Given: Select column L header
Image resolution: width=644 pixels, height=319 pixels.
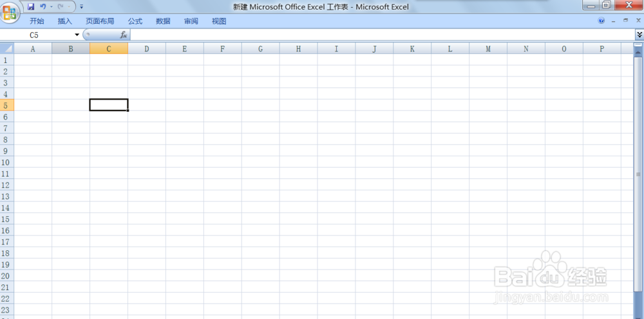Looking at the screenshot, I should tap(450, 49).
